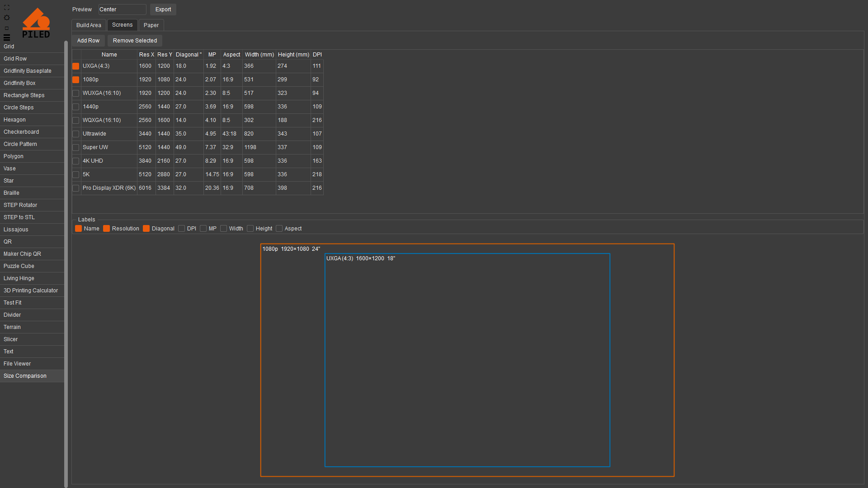Image resolution: width=868 pixels, height=488 pixels.
Task: Click the Super UW name cell
Action: click(109, 148)
